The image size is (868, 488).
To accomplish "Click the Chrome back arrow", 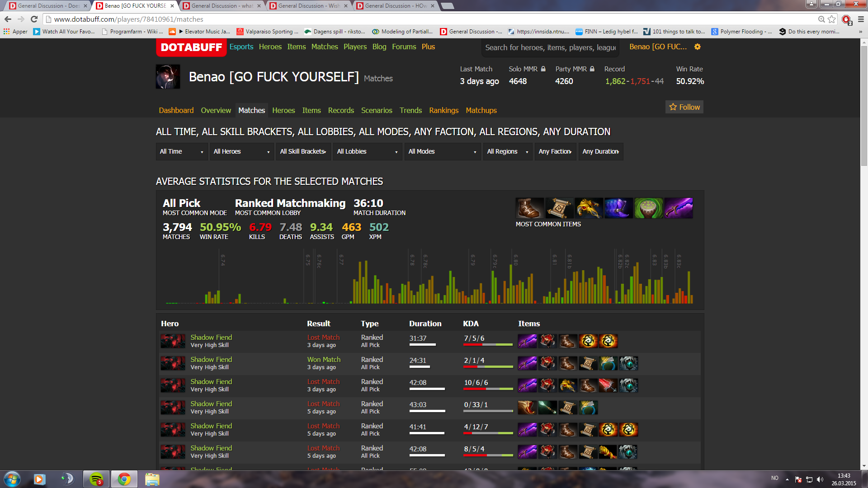I will (8, 19).
